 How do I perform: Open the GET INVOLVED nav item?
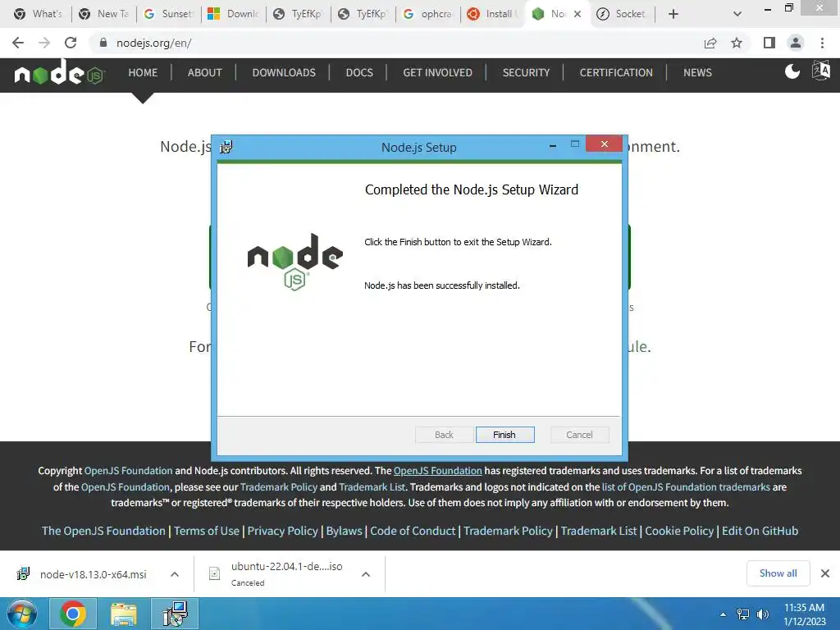[x=438, y=72]
